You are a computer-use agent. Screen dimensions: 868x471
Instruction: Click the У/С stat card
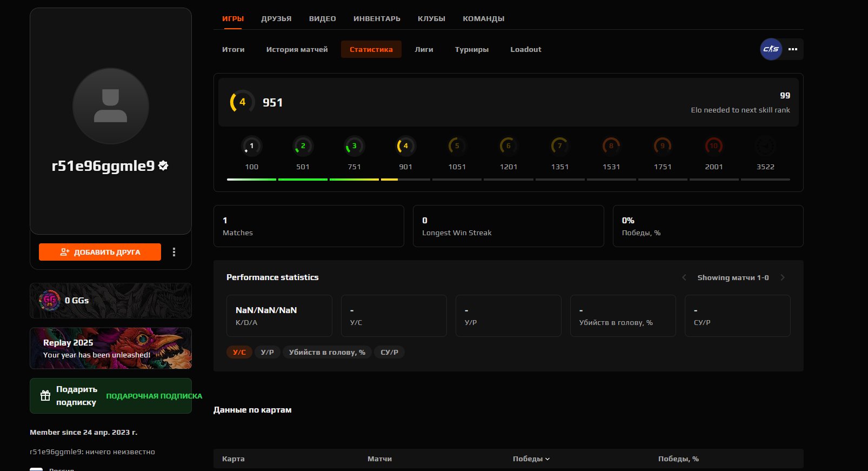coord(394,316)
